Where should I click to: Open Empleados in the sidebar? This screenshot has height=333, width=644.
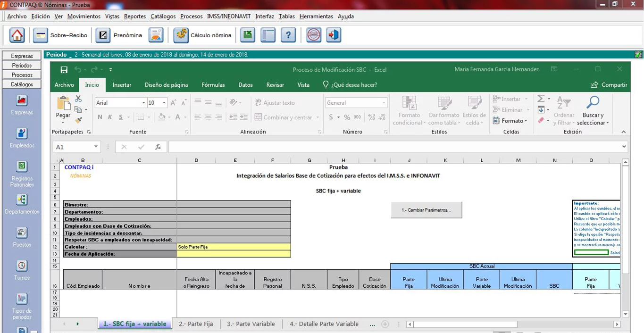(22, 134)
